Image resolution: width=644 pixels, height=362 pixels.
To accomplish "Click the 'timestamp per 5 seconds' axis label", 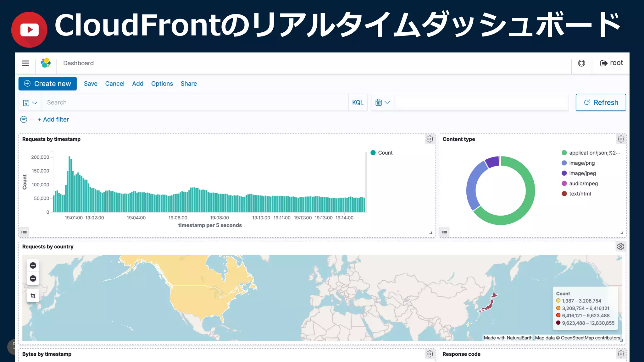I will pyautogui.click(x=210, y=225).
